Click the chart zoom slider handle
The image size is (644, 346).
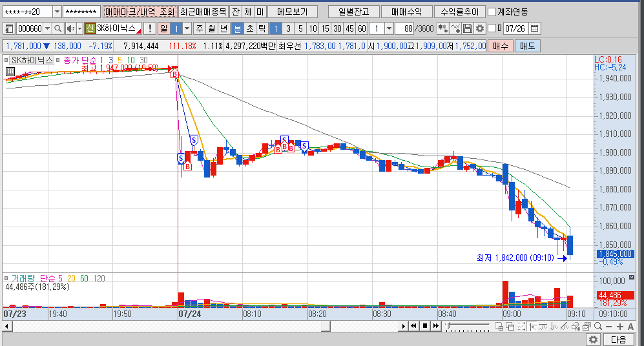[449, 327]
